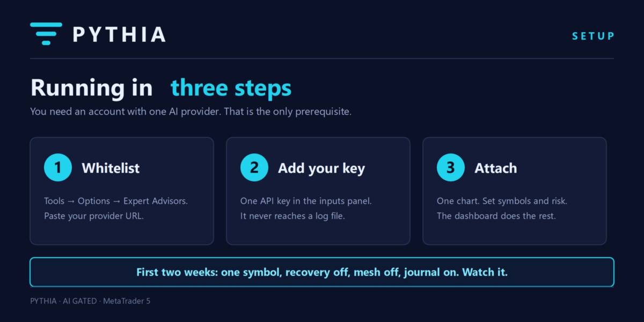Viewport: 644px width, 322px height.
Task: Click the PYTHIA · AI GATED footer text
Action: coord(90,301)
